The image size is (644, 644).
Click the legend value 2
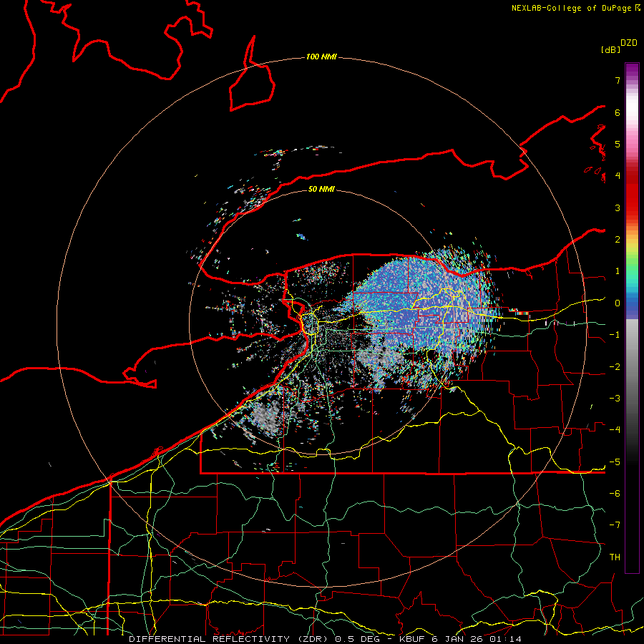[618, 240]
